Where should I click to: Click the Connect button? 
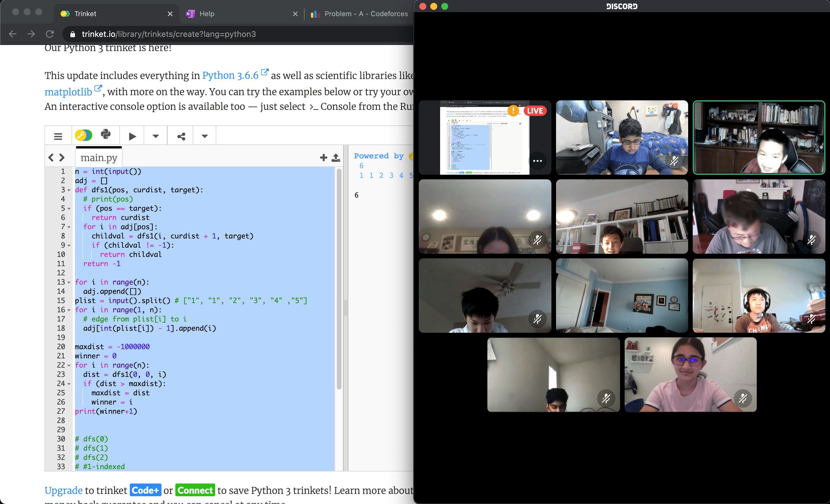coord(195,490)
